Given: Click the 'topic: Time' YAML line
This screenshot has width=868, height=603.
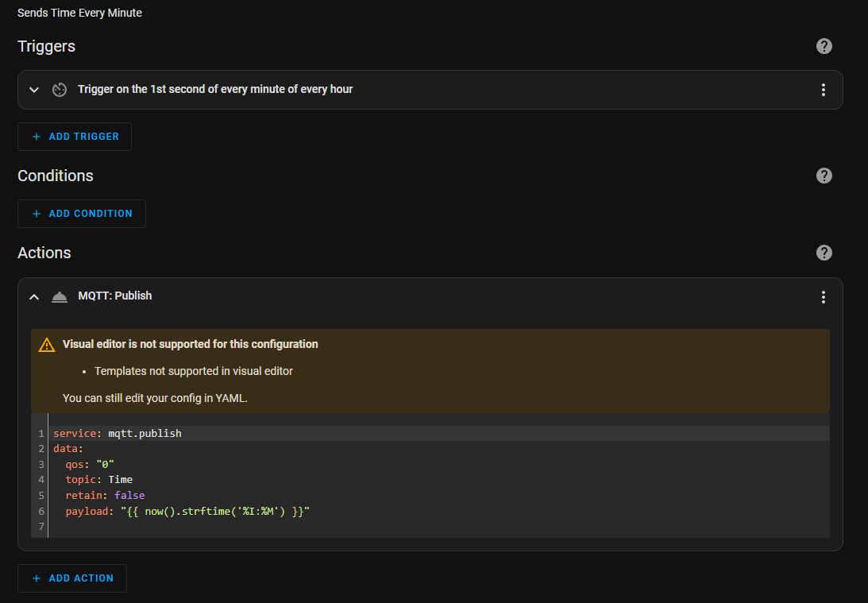Looking at the screenshot, I should [99, 480].
